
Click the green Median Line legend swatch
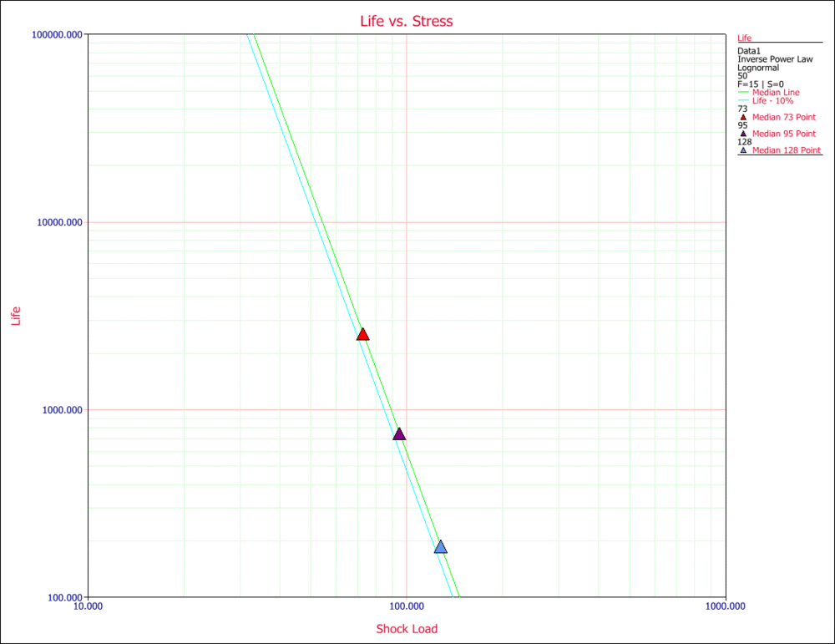[744, 92]
